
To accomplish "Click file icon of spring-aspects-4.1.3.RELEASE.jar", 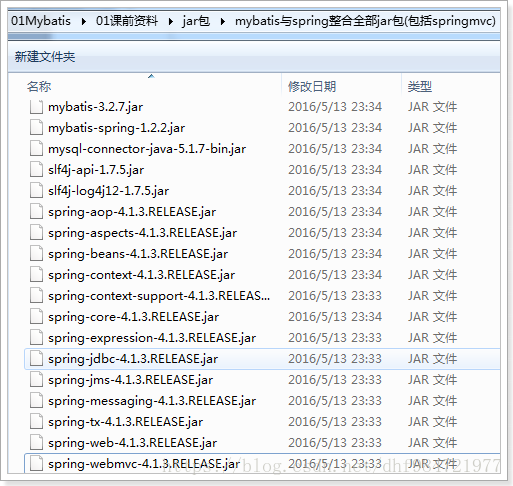I will (36, 233).
